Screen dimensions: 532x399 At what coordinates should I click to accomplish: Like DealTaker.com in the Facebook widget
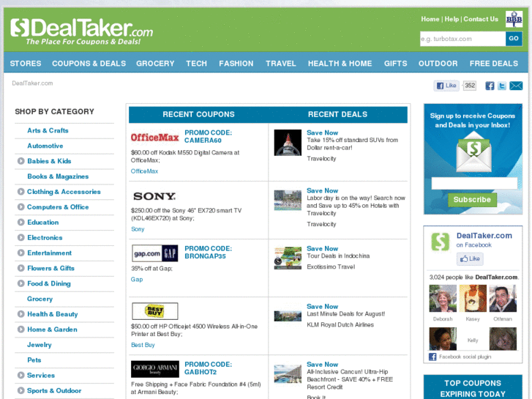[470, 258]
